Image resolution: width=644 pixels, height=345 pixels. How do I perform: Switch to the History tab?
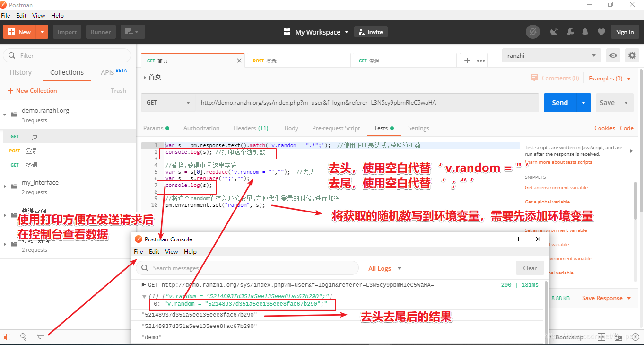pyautogui.click(x=20, y=72)
